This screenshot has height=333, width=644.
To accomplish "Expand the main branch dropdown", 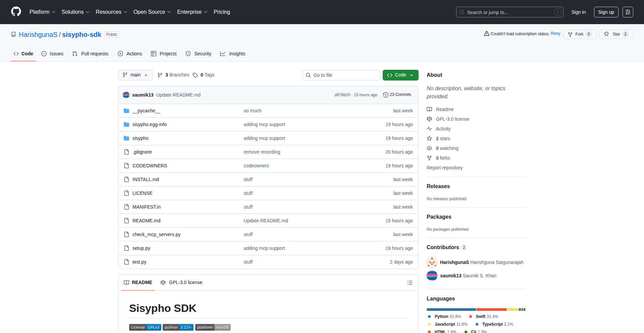I will click(x=135, y=75).
